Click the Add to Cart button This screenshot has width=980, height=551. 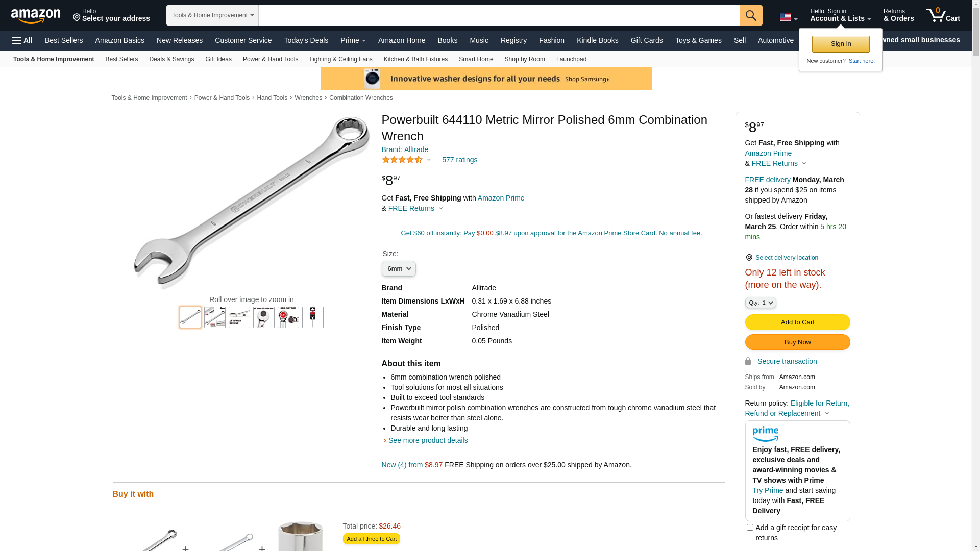797,322
